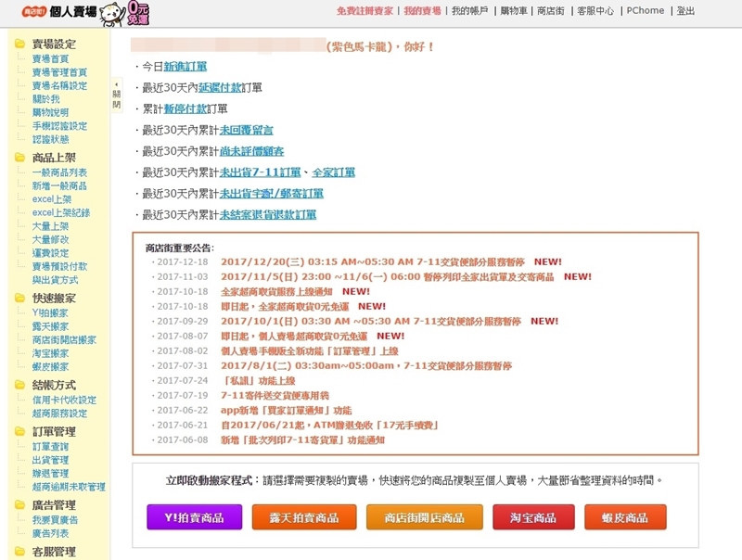Click the 個人賣場 logo with cat mascot
The height and width of the screenshot is (560, 742).
(x=85, y=13)
